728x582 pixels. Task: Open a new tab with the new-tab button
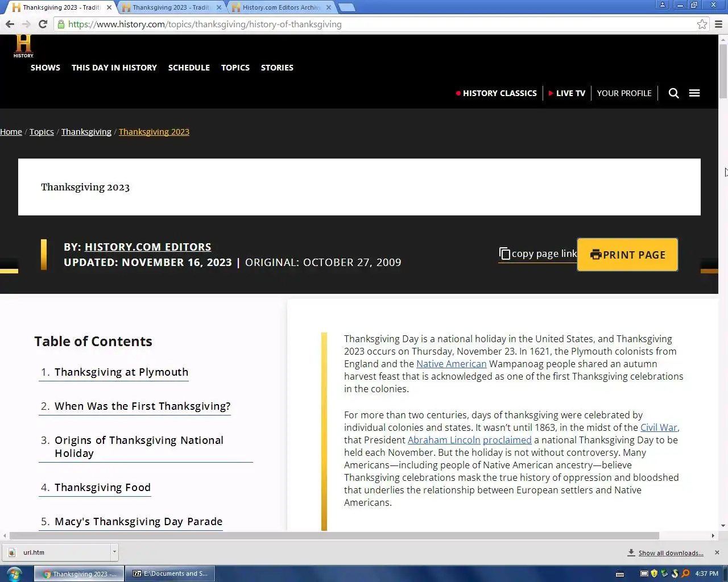pyautogui.click(x=346, y=7)
